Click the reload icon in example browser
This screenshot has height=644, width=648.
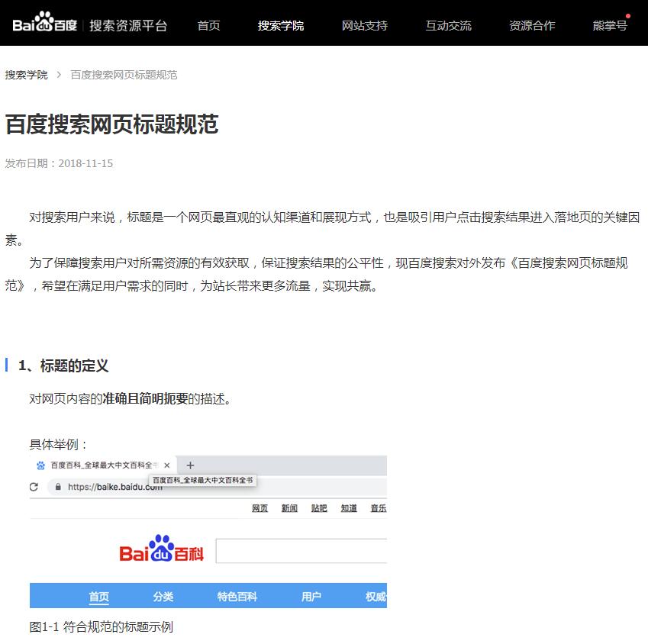click(x=34, y=487)
